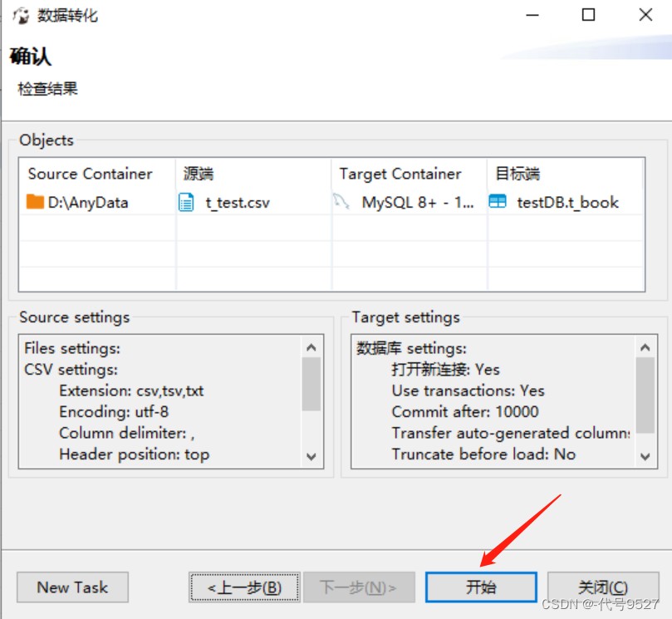Click the table icon beside testDB.t_book

(x=498, y=201)
